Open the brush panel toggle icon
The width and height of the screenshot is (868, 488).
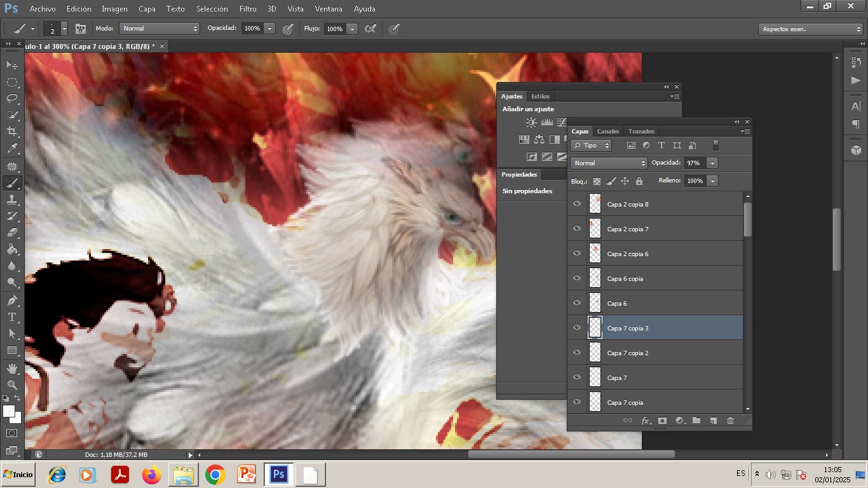[x=81, y=29]
